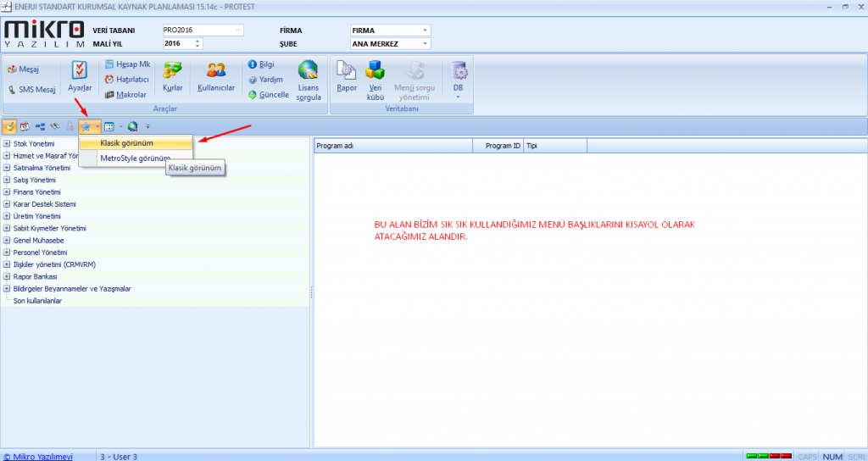Viewport: 868px width, 461px height.
Task: Click the Hatırlatıcı alarm clock icon
Action: tap(127, 79)
